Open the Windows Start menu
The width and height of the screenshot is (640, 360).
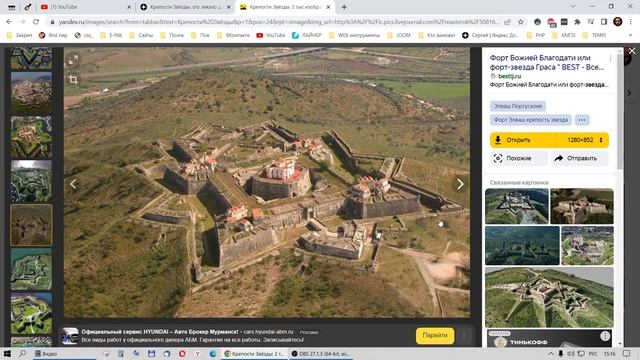(7, 353)
